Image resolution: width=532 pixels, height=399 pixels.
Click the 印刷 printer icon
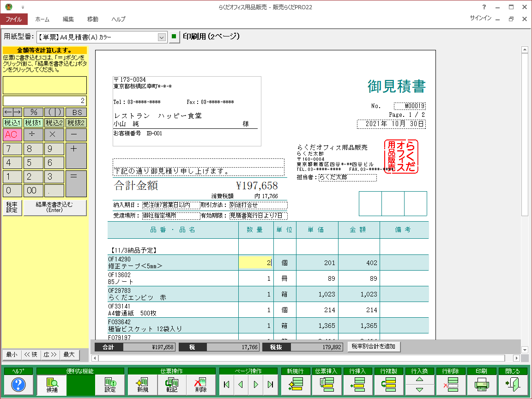(482, 384)
